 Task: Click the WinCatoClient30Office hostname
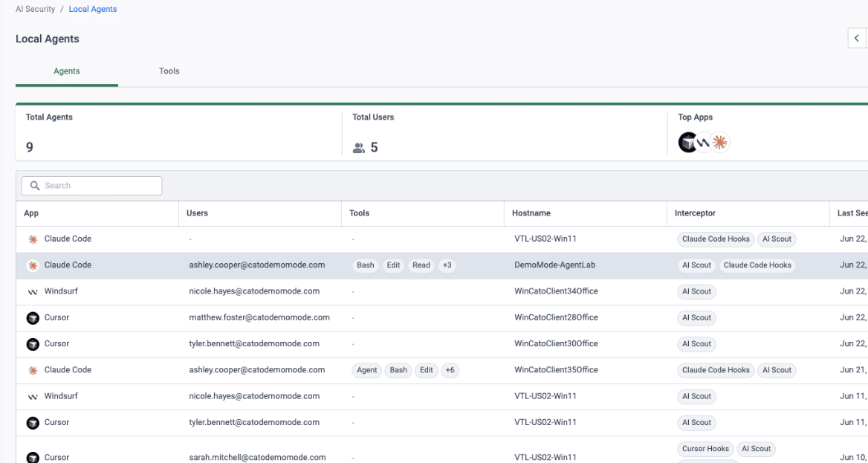click(557, 343)
